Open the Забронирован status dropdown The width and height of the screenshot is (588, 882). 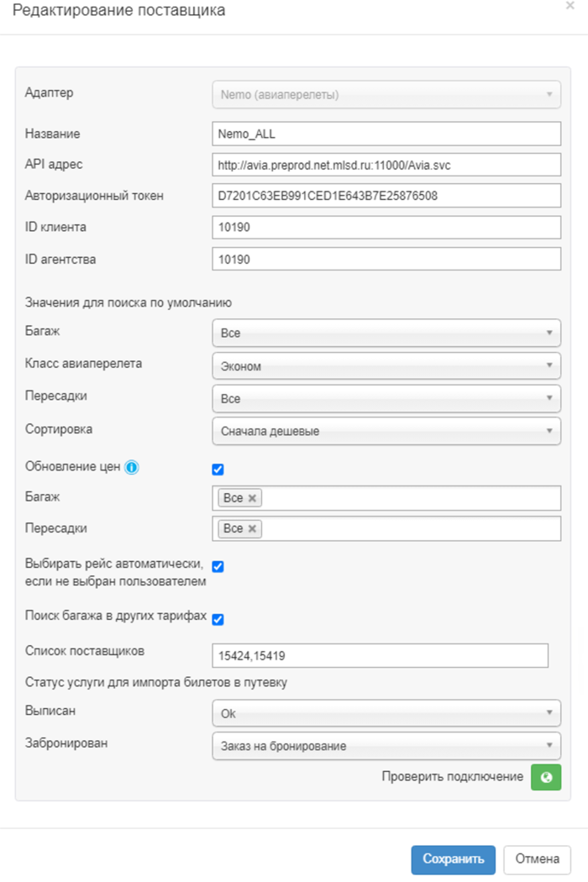pyautogui.click(x=386, y=745)
